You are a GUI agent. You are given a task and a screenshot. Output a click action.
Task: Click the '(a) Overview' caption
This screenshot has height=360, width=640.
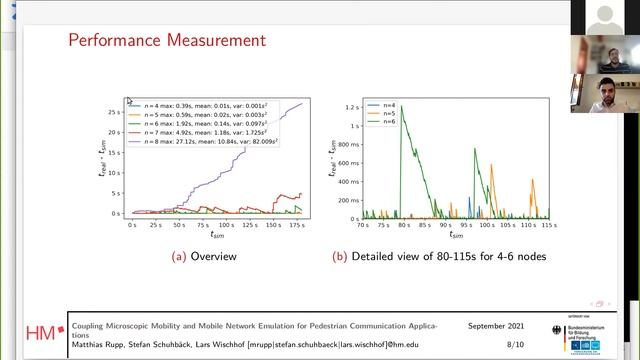[204, 256]
